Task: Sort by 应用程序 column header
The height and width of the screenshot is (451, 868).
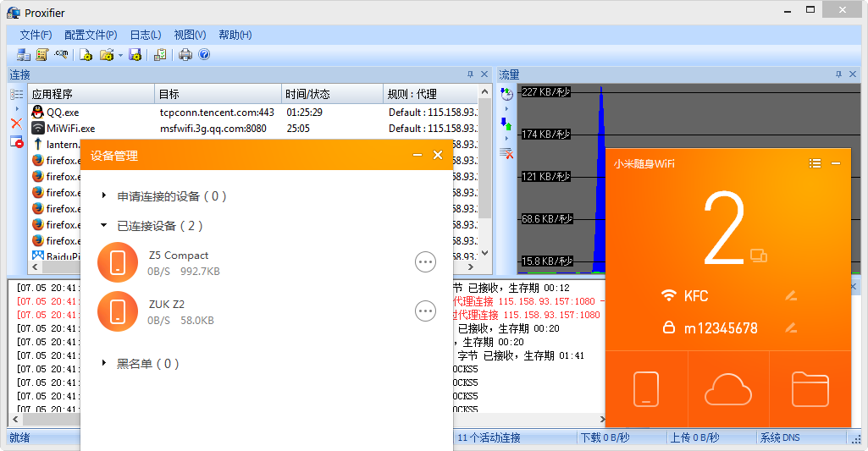Action: tap(91, 94)
